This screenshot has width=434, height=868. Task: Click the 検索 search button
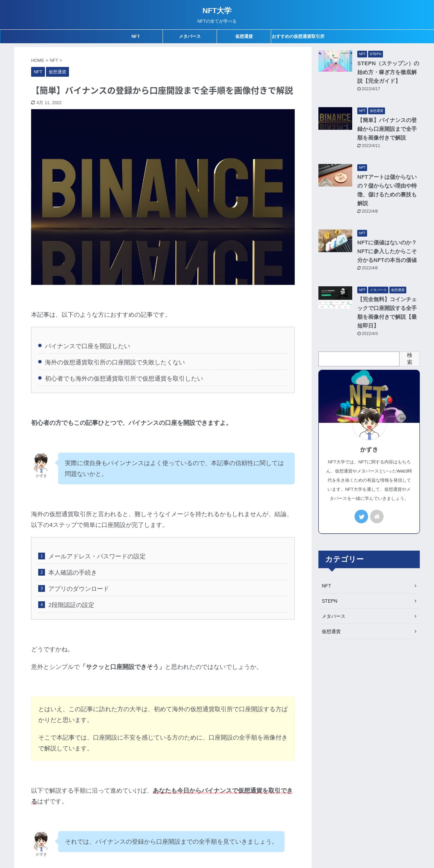(409, 359)
